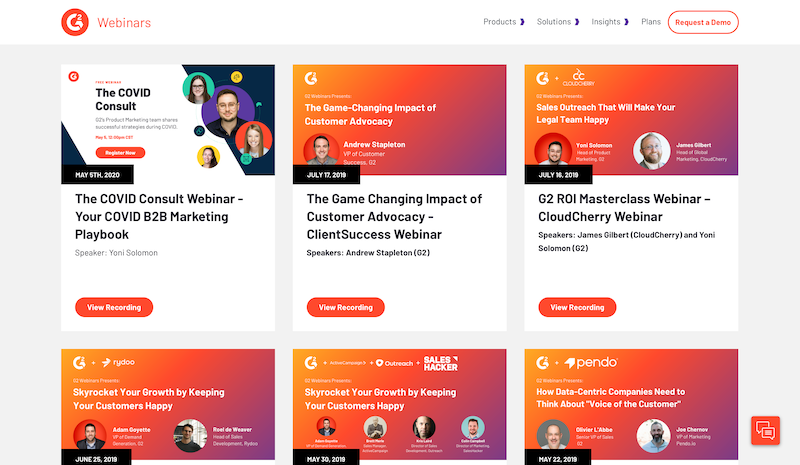Open Customer Advocacy webinar banner image
The image size is (800, 465).
[399, 120]
